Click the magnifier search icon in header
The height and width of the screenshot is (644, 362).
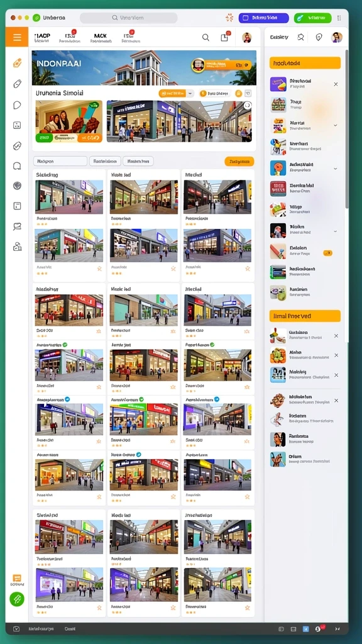pyautogui.click(x=206, y=37)
